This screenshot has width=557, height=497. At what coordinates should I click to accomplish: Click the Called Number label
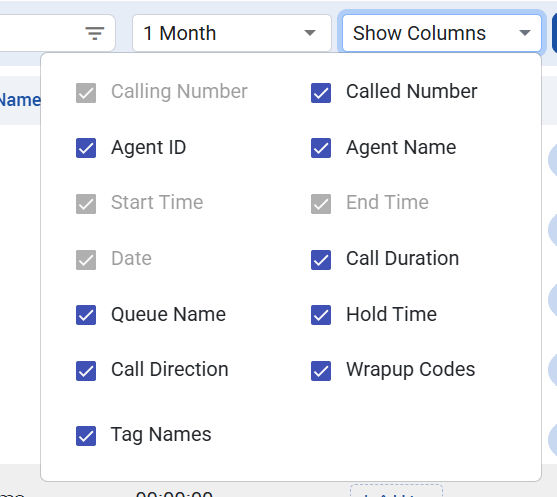[412, 92]
